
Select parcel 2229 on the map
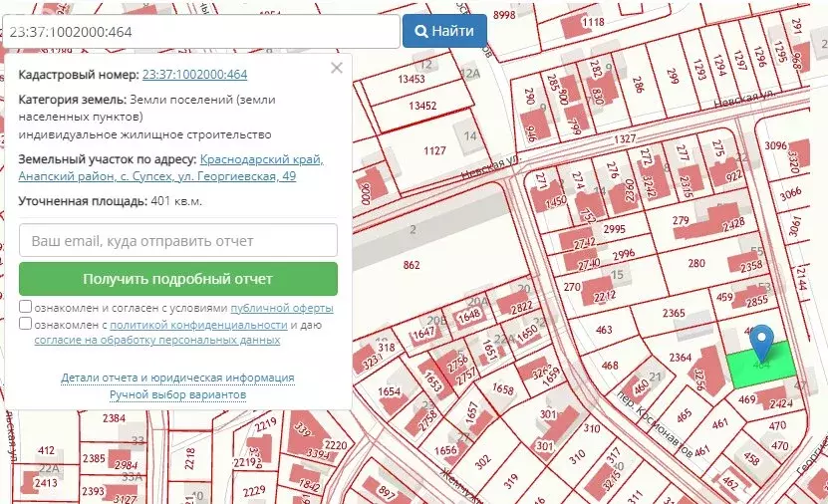(x=254, y=491)
